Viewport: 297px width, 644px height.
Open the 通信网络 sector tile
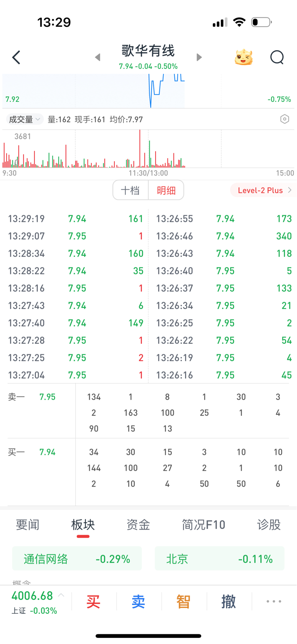(x=77, y=559)
